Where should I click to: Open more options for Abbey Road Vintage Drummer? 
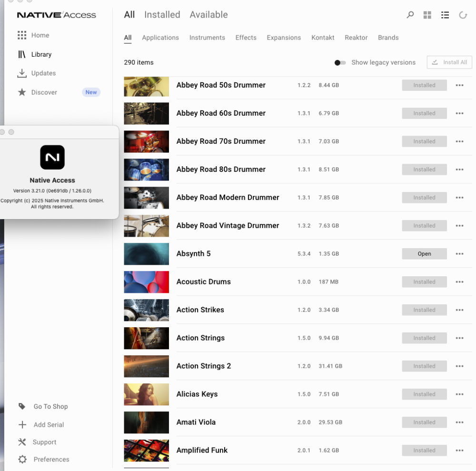(x=460, y=226)
